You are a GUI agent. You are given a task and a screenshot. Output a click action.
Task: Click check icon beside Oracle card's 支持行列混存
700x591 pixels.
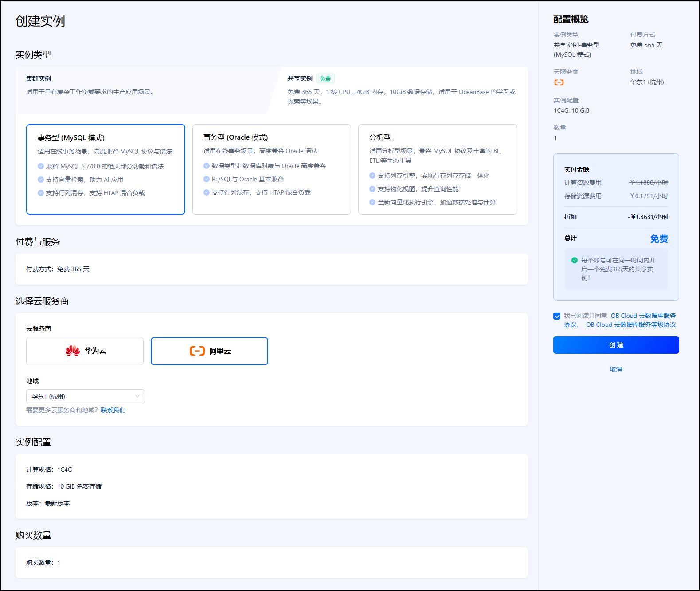point(207,192)
